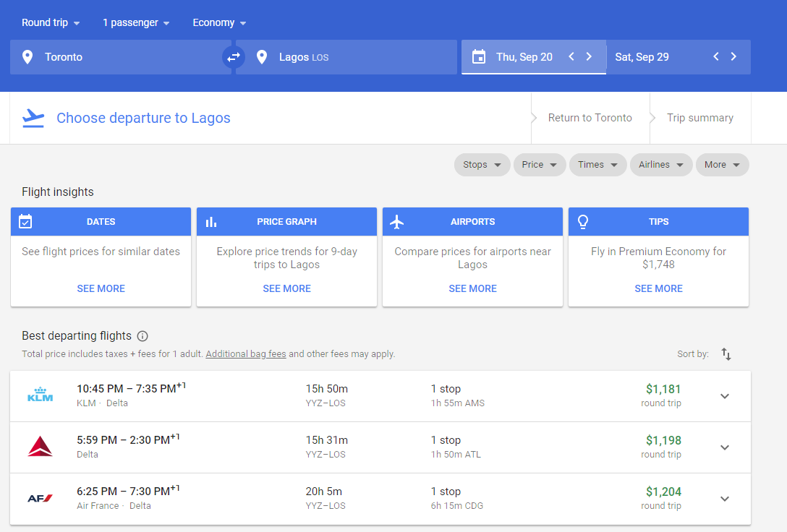Click the info icon beside Best departing flights
The width and height of the screenshot is (787, 532).
(x=142, y=336)
